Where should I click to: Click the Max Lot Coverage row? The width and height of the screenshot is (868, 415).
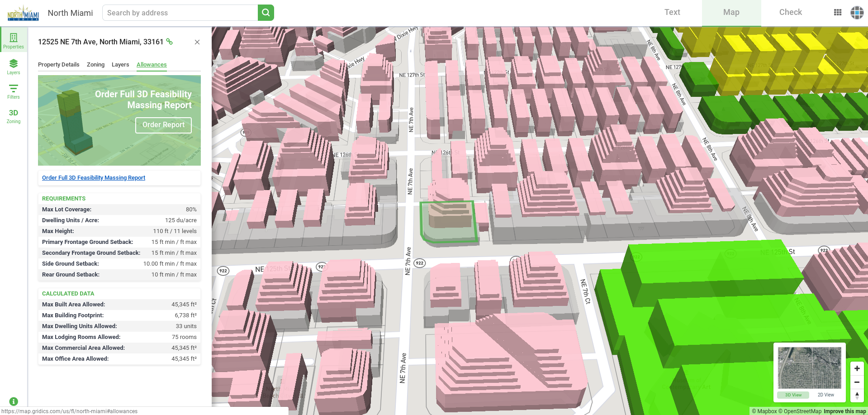click(x=119, y=210)
